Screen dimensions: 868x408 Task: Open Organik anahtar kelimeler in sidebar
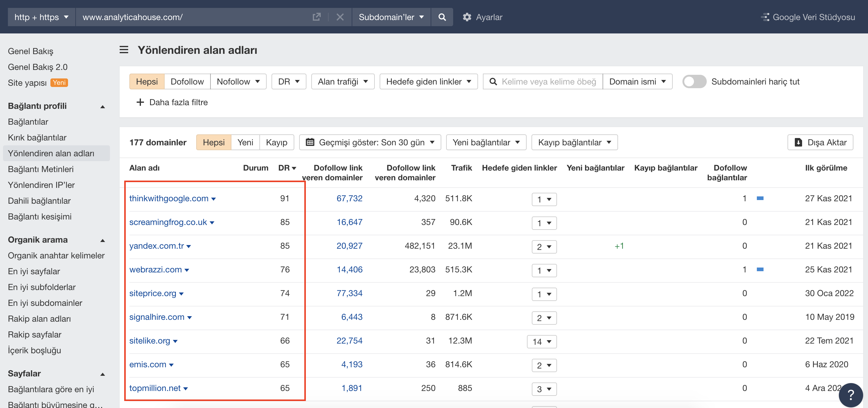pyautogui.click(x=56, y=256)
